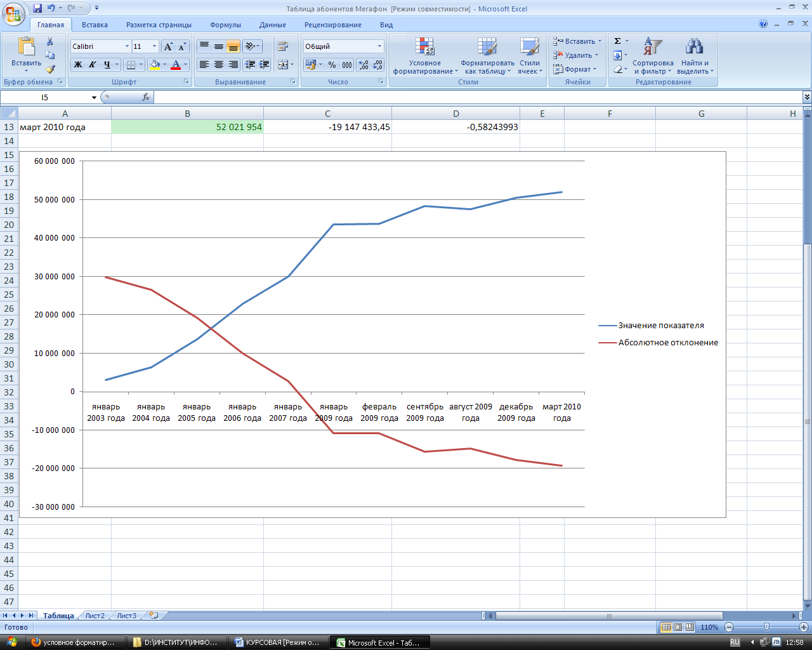The image size is (812, 650).
Task: Apply the 000 thousands separator style
Action: (347, 65)
